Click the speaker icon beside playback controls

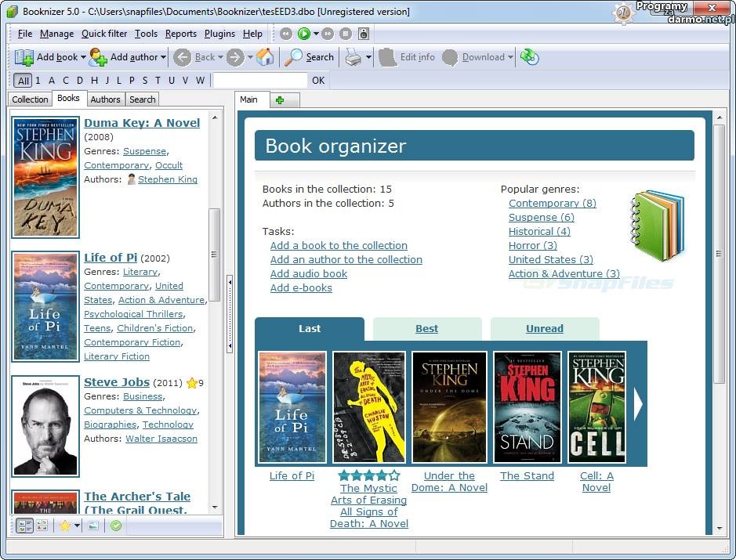pyautogui.click(x=364, y=34)
